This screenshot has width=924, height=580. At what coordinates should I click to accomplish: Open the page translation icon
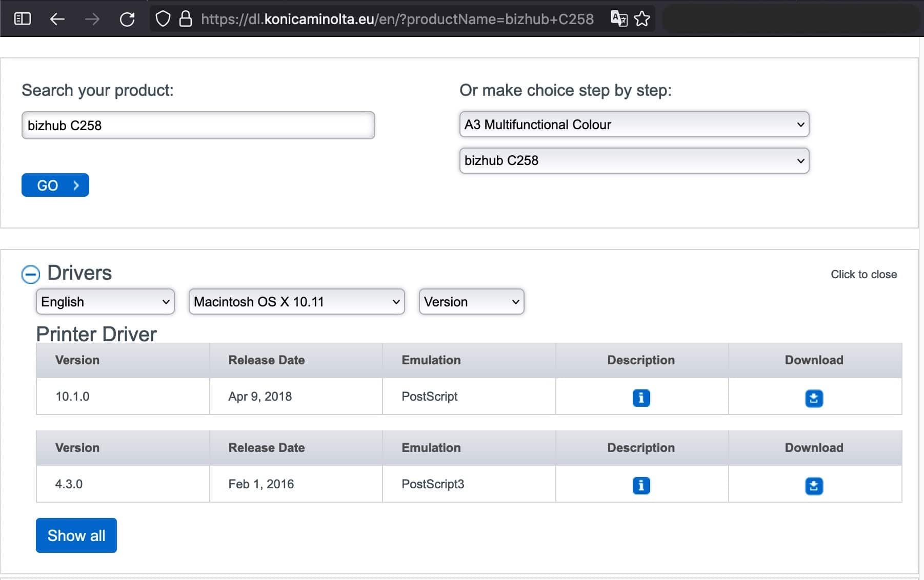[x=619, y=19]
